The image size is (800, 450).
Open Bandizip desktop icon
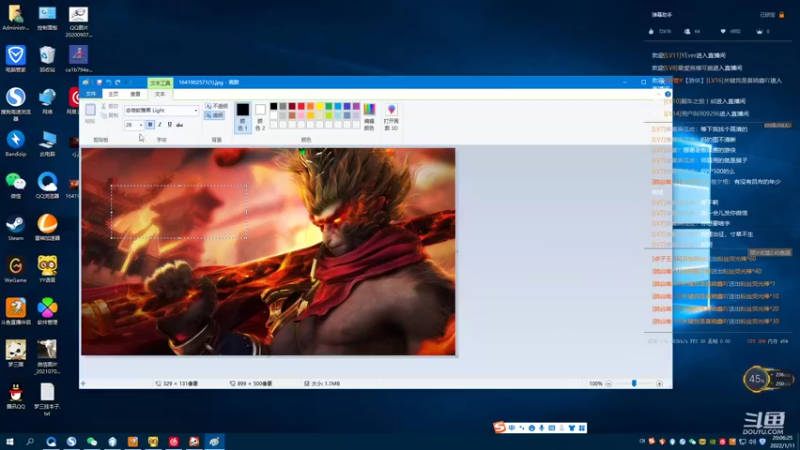15,143
